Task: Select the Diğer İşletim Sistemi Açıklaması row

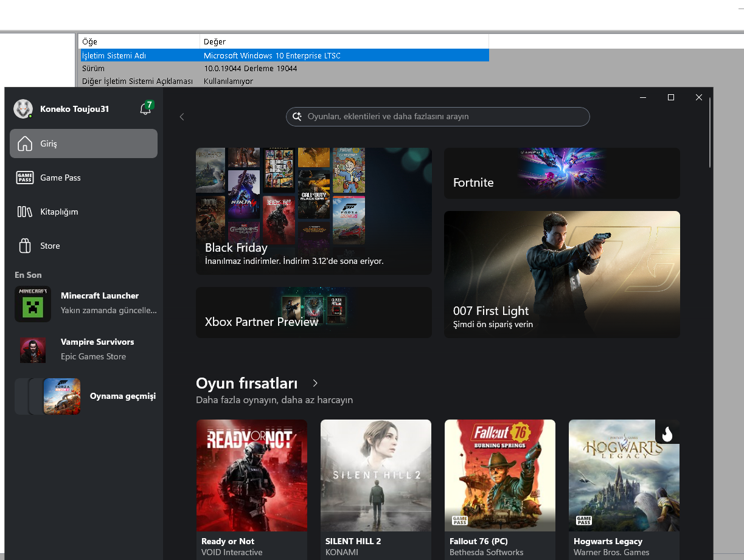Action: (284, 81)
